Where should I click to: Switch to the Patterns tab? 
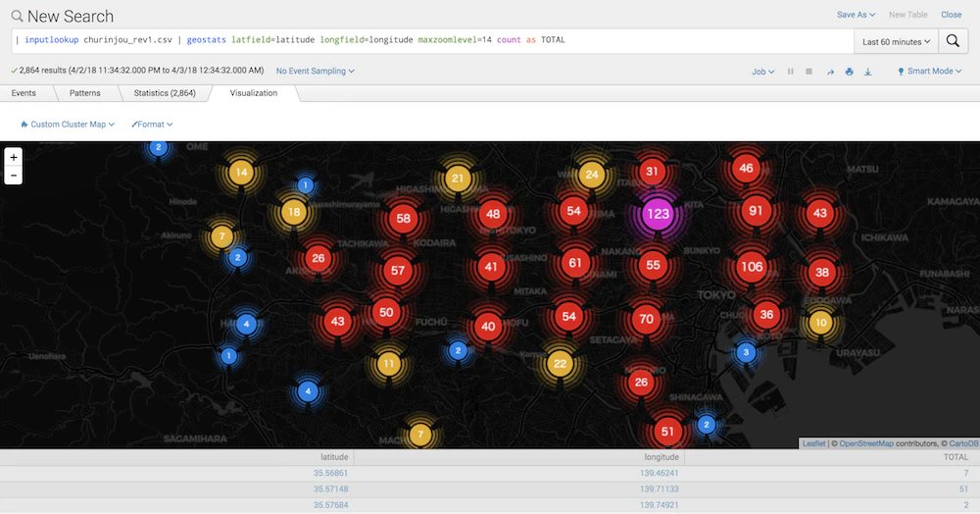85,93
